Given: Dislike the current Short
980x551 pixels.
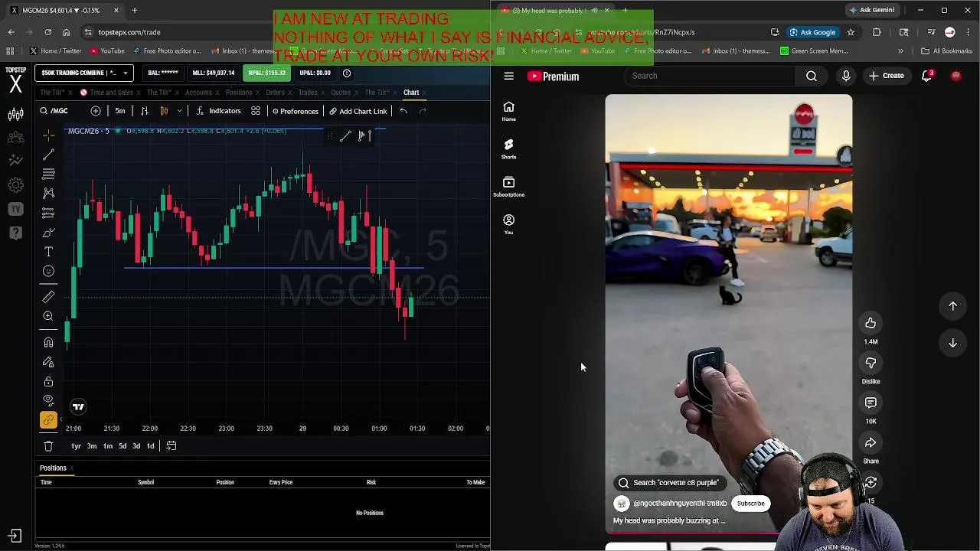Looking at the screenshot, I should (871, 363).
